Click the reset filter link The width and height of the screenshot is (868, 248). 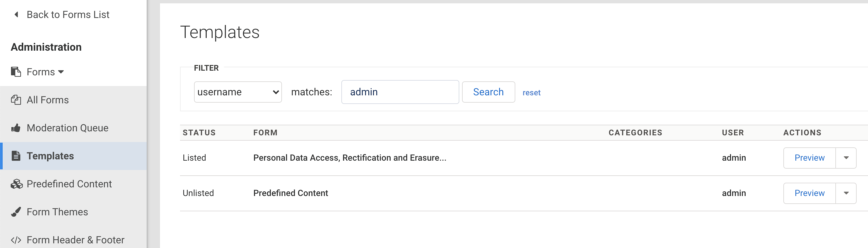(531, 93)
